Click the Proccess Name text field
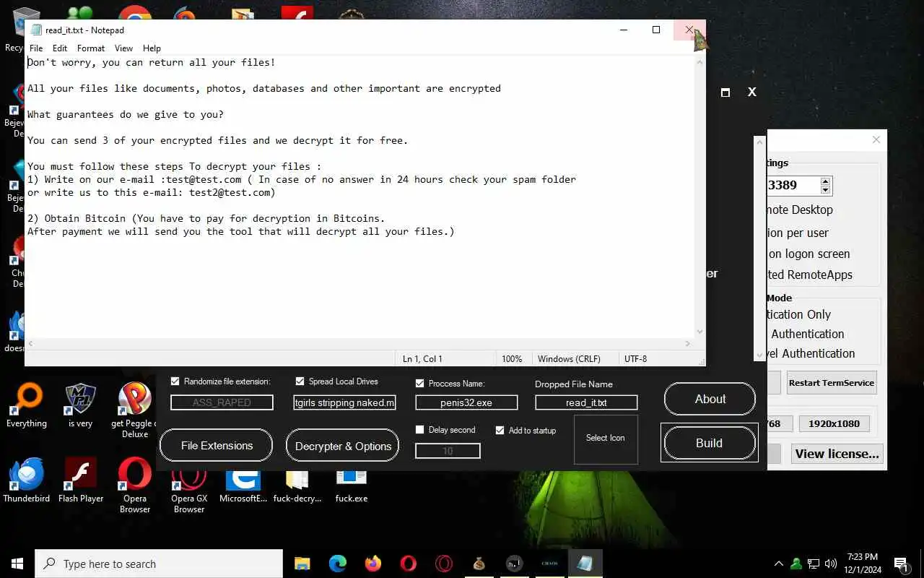 coord(466,402)
